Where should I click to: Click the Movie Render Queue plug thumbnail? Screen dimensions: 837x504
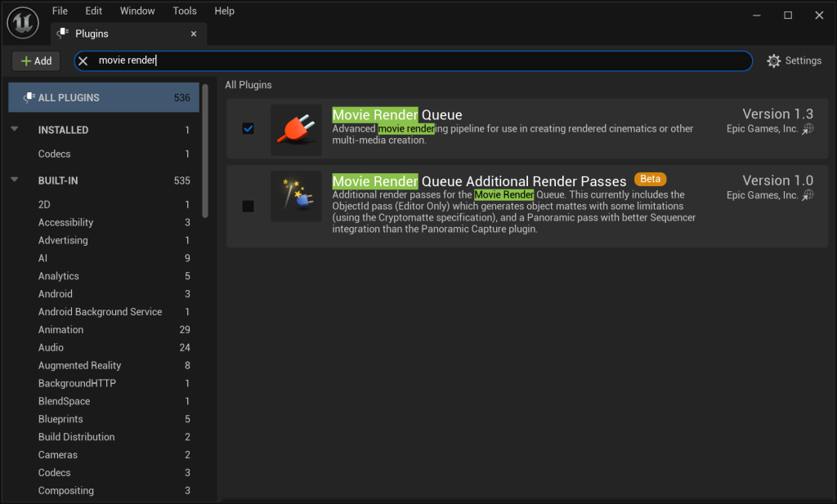[x=296, y=130]
